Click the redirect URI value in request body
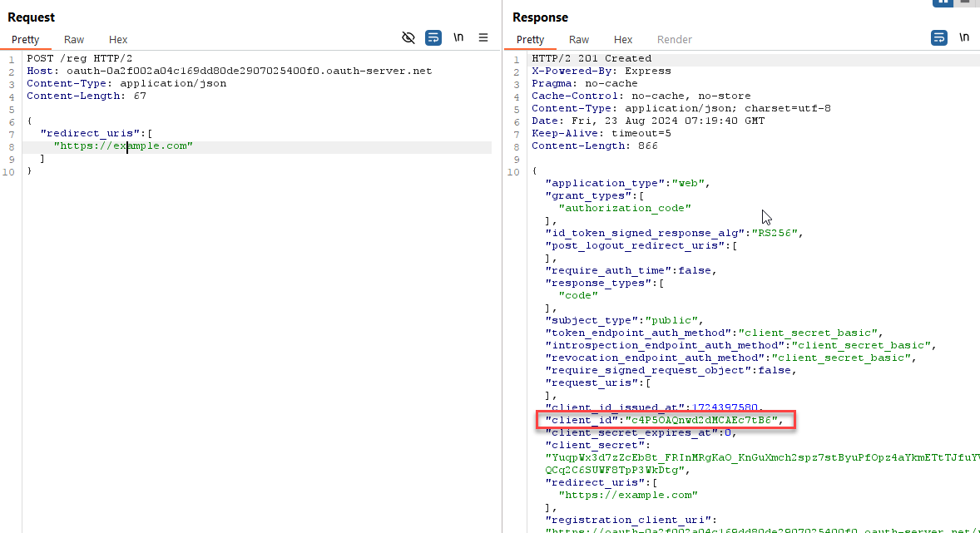This screenshot has height=533, width=980. [123, 146]
